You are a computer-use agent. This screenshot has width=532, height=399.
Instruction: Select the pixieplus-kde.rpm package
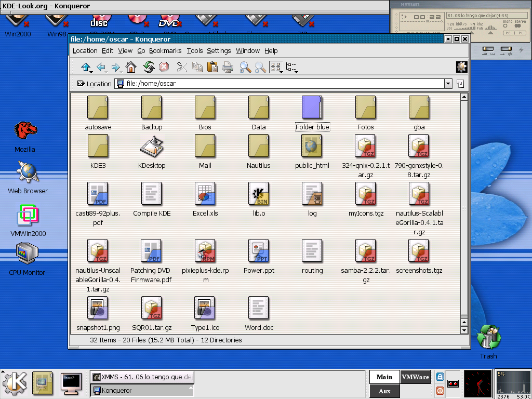coord(205,251)
